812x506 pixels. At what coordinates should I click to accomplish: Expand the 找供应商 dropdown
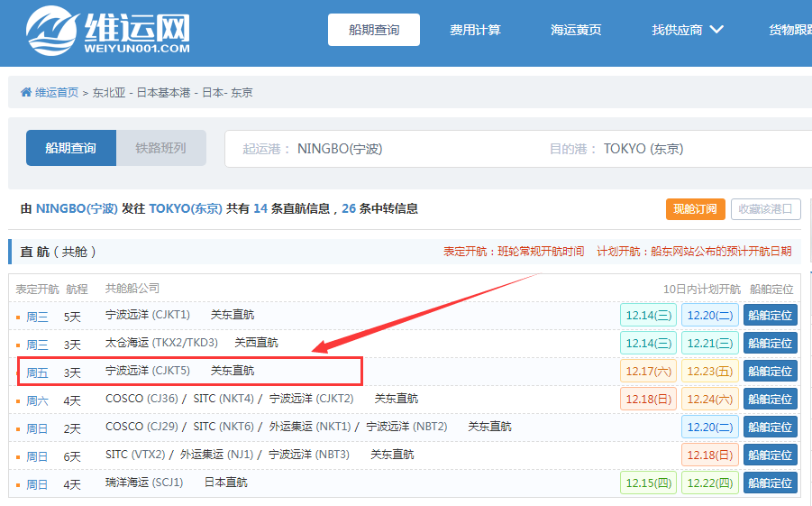[x=688, y=30]
